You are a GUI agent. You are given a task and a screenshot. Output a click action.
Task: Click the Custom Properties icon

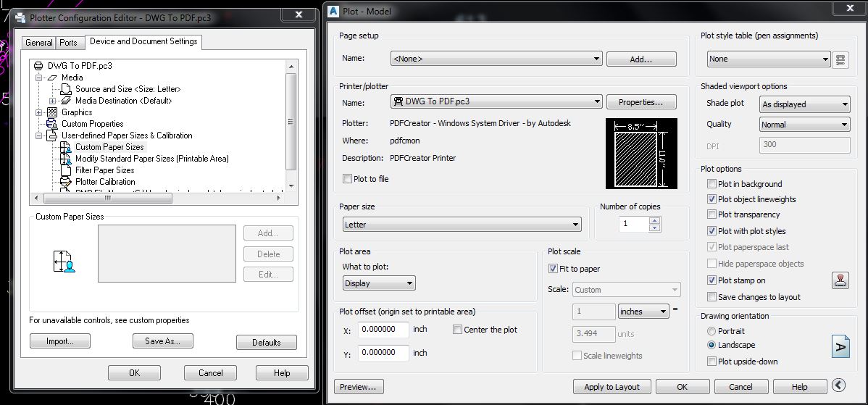click(52, 124)
